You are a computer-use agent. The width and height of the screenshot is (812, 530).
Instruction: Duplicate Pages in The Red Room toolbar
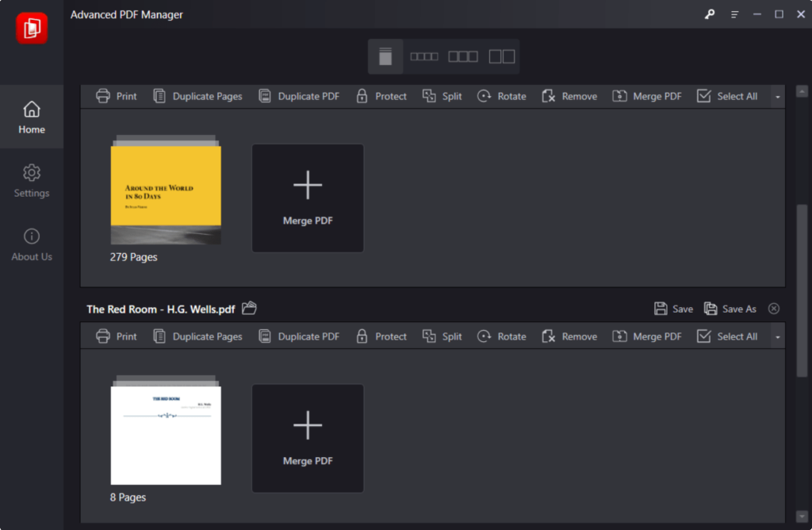click(x=197, y=336)
